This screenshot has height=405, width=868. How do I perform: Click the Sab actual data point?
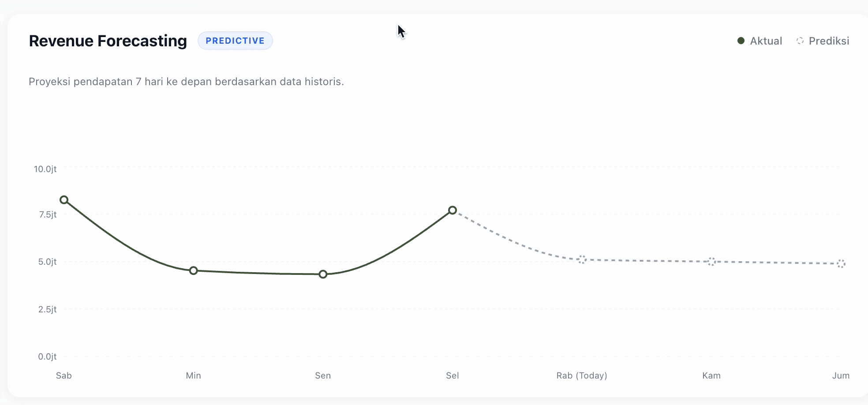tap(64, 200)
